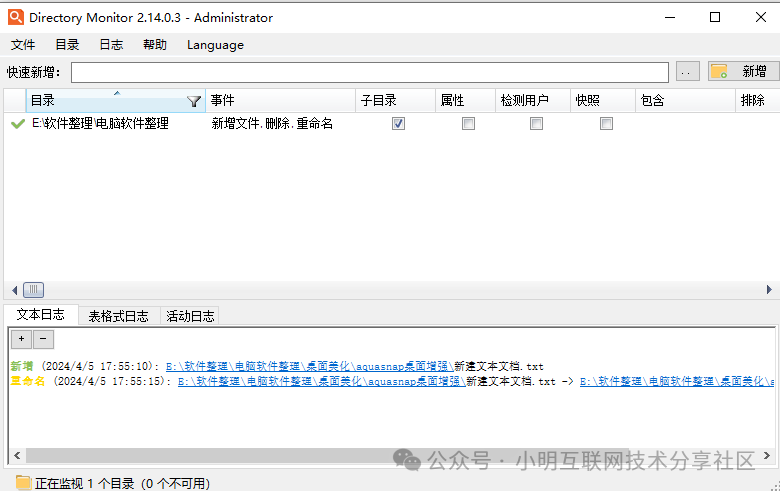780x491 pixels.
Task: Open the 日志 menu
Action: coord(111,45)
